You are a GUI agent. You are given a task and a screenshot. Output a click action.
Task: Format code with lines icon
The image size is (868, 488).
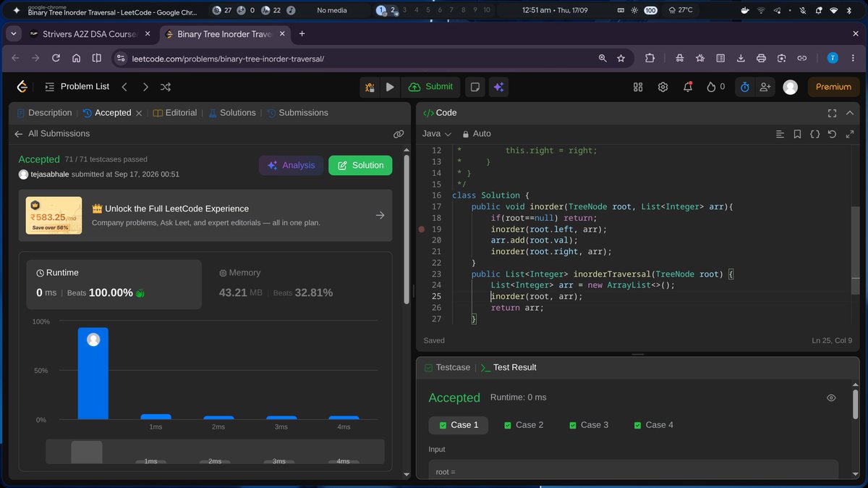pos(780,134)
